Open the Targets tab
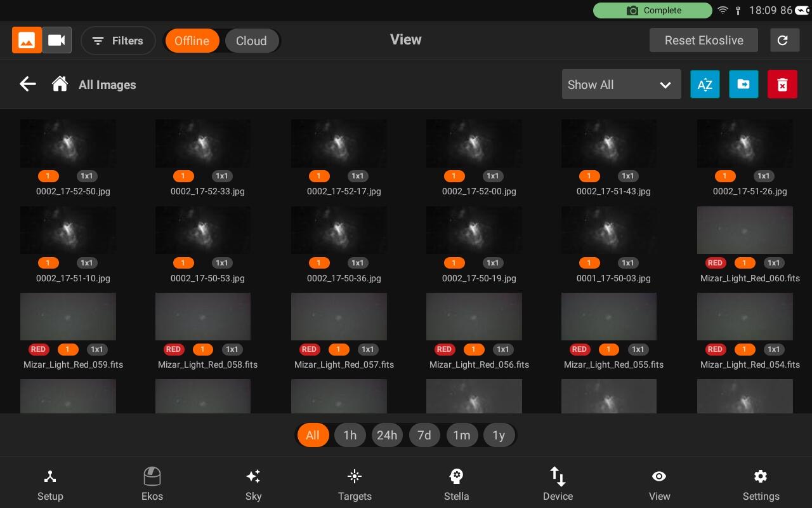This screenshot has height=508, width=812. [355, 485]
